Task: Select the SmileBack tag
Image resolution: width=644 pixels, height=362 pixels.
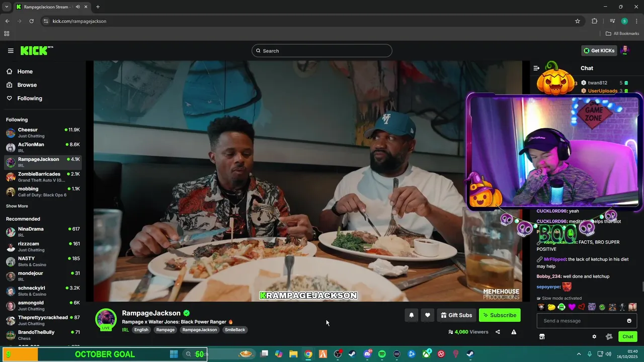Action: tap(235, 330)
